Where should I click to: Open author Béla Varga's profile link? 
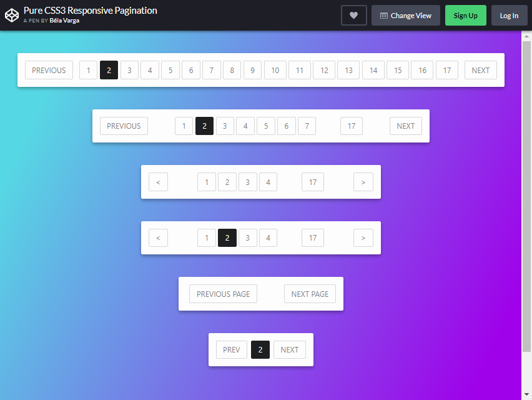click(x=64, y=21)
